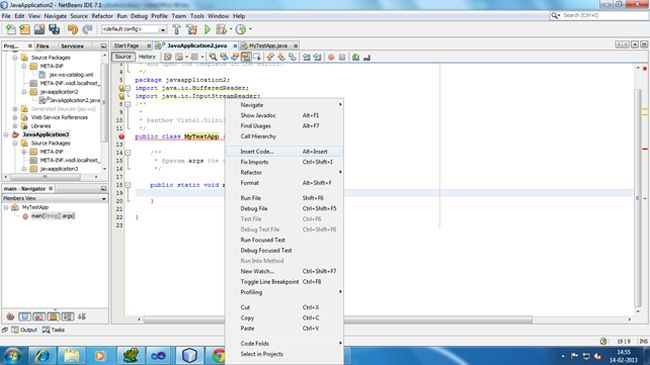Toggle the Source view button
Screen dimensions: 650x365
123,57
